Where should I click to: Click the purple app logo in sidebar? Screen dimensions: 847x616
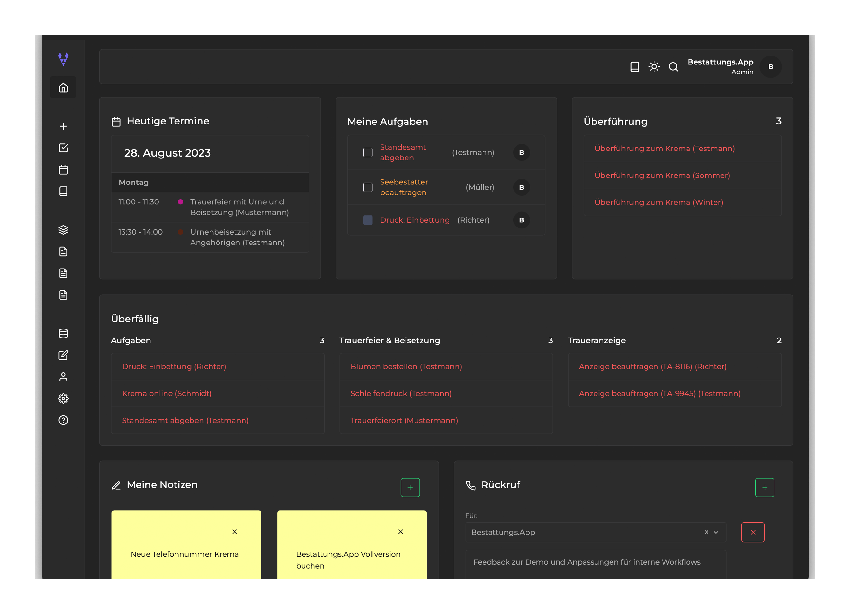pyautogui.click(x=64, y=59)
